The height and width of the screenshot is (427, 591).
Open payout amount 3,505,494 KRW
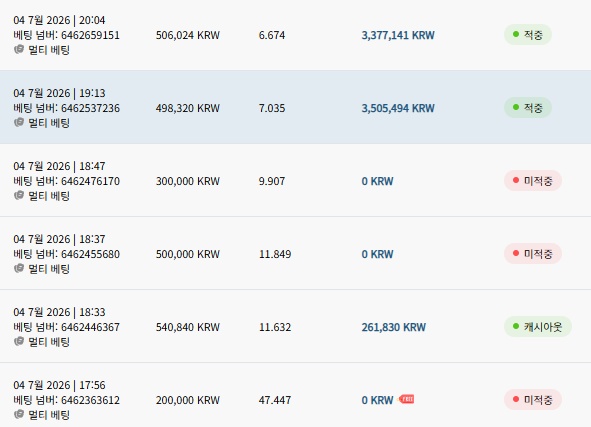[x=398, y=108]
